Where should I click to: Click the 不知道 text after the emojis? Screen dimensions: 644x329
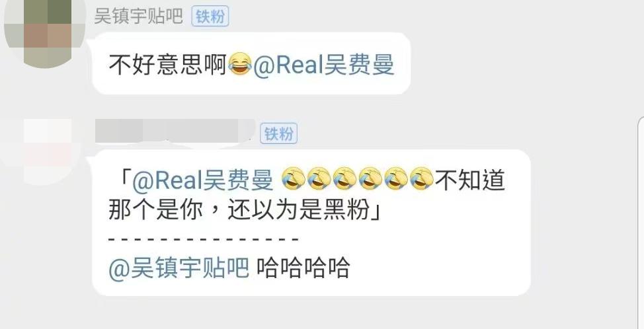click(470, 180)
